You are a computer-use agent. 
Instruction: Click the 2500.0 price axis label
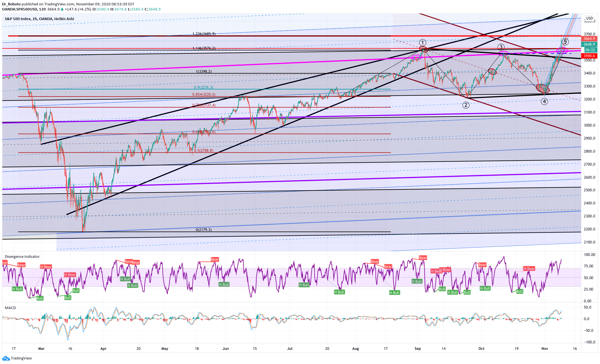click(x=590, y=190)
